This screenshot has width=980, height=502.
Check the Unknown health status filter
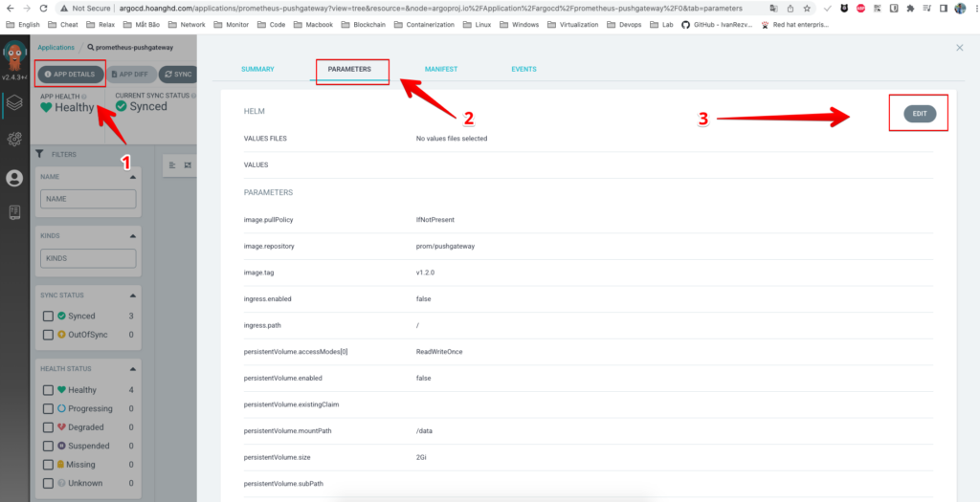pyautogui.click(x=48, y=483)
